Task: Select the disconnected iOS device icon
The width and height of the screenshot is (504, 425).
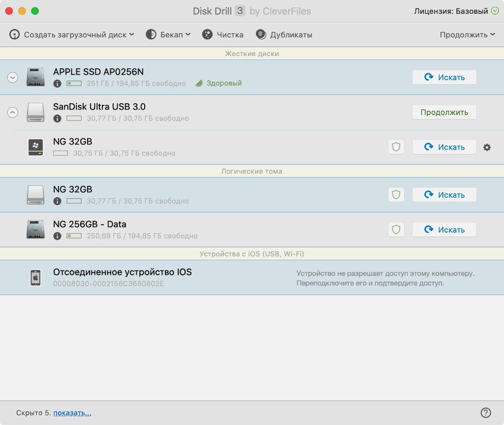Action: point(35,277)
